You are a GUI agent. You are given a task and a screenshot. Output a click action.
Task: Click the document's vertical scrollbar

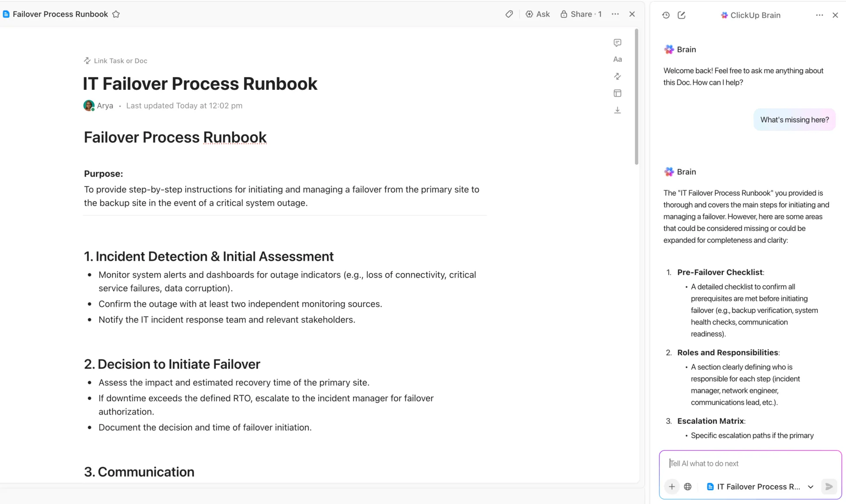pos(636,96)
